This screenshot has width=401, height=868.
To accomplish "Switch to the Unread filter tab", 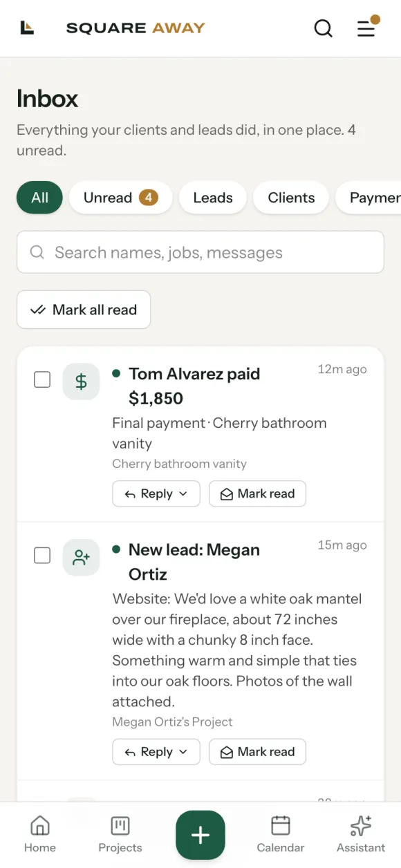I will [x=121, y=198].
